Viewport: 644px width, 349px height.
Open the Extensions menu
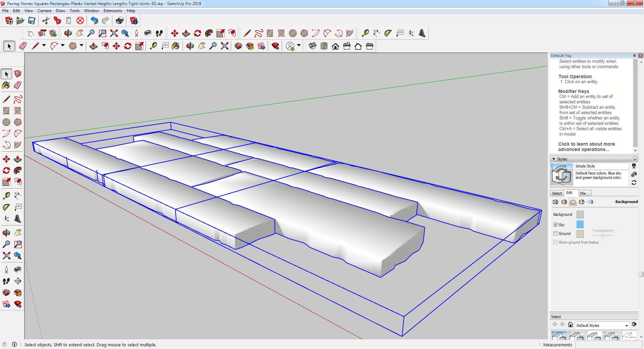(x=113, y=11)
